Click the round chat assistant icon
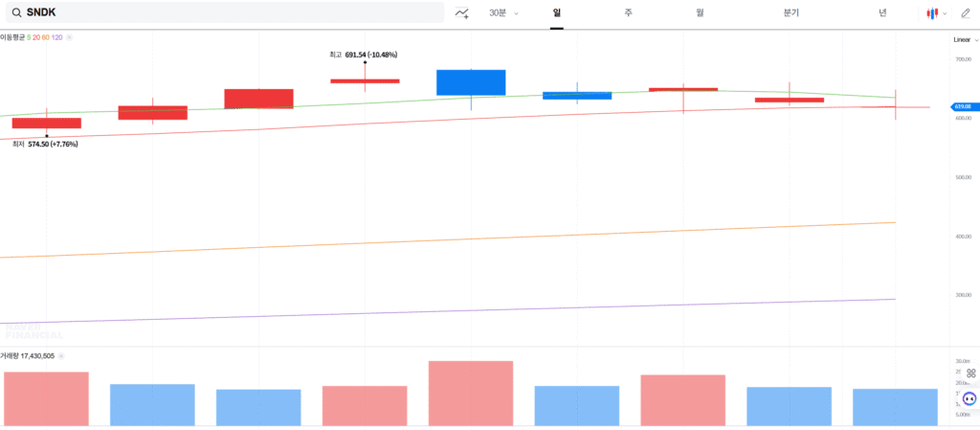 point(969,398)
